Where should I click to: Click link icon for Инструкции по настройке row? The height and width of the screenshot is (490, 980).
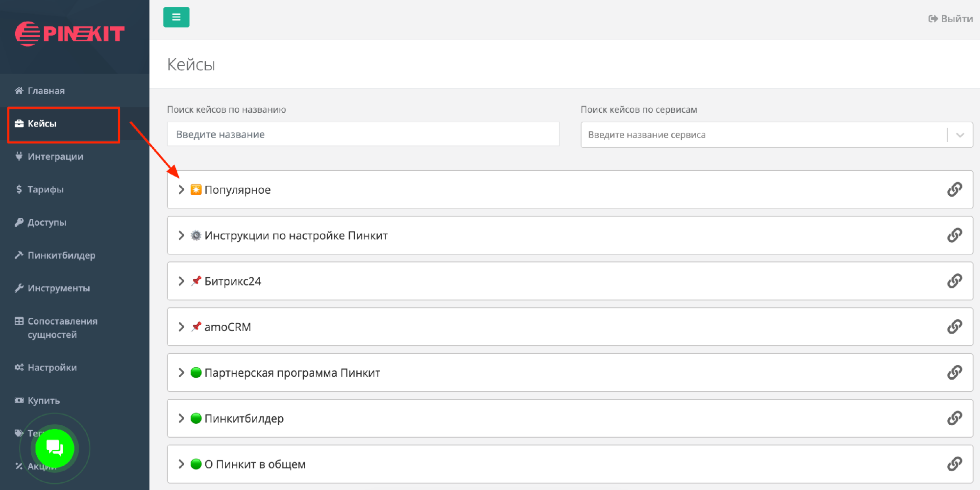(954, 235)
